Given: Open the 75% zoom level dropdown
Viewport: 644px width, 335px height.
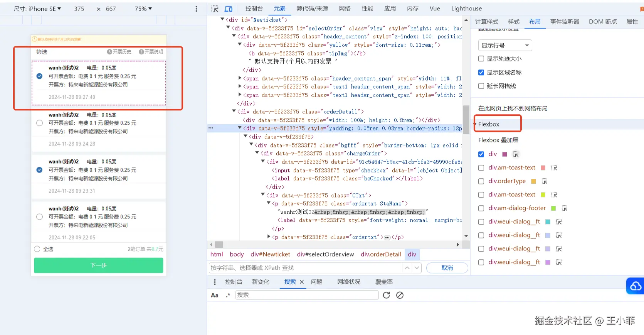Looking at the screenshot, I should [x=143, y=8].
